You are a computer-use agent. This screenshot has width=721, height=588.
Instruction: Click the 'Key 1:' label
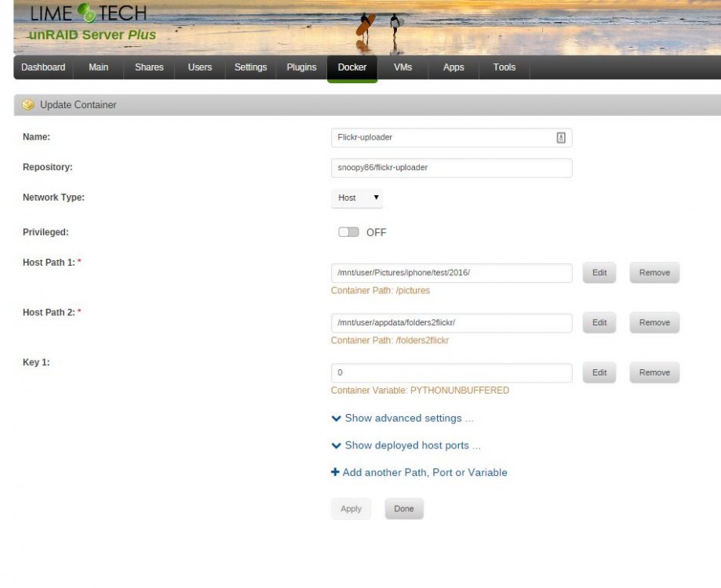pyautogui.click(x=36, y=362)
